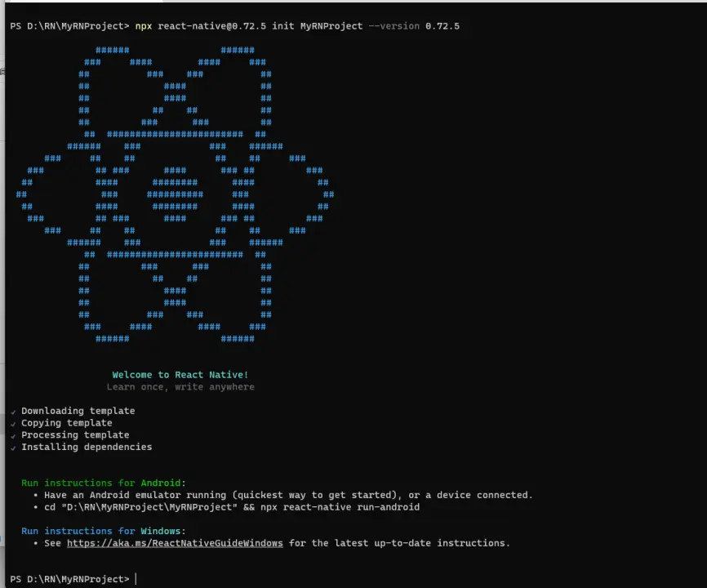Click the "Copying template" line
Screen dimensions: 707x588
[62, 423]
